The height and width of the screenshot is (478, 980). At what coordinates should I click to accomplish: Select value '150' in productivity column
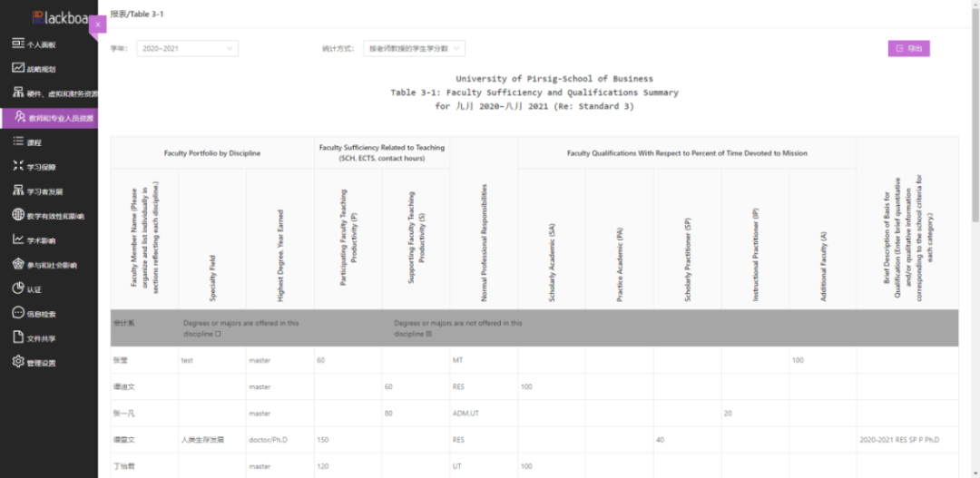[322, 440]
